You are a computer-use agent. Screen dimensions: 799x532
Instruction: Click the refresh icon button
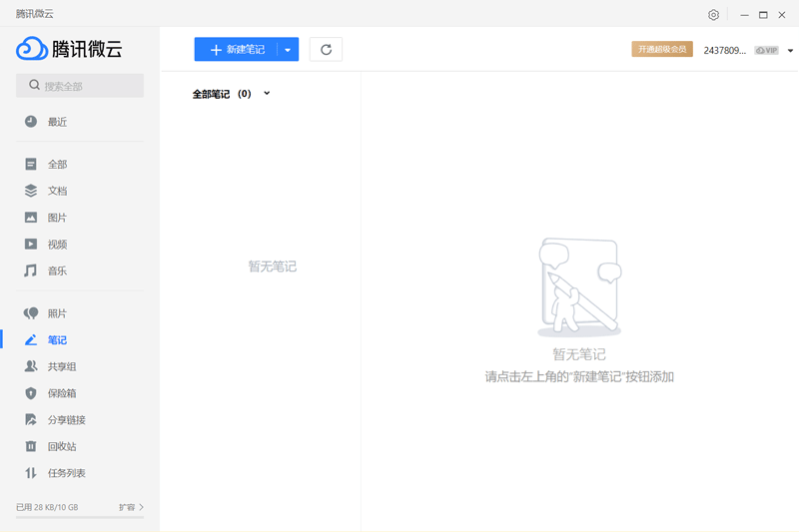tap(326, 50)
